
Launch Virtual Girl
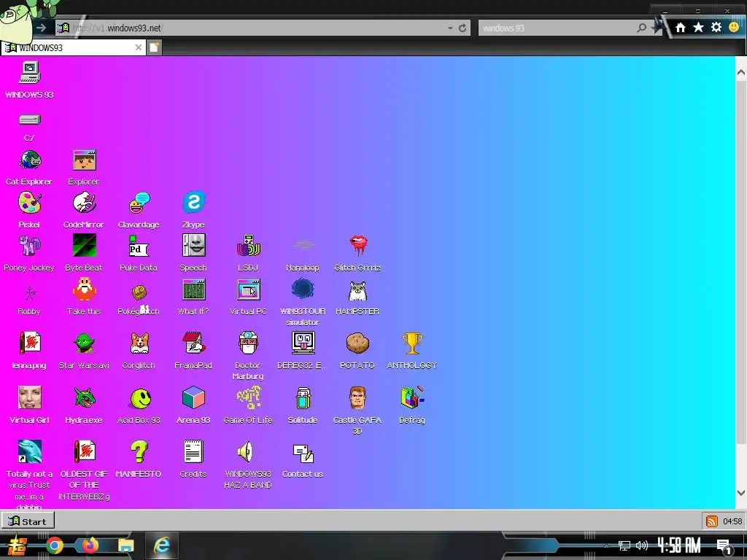click(x=29, y=397)
